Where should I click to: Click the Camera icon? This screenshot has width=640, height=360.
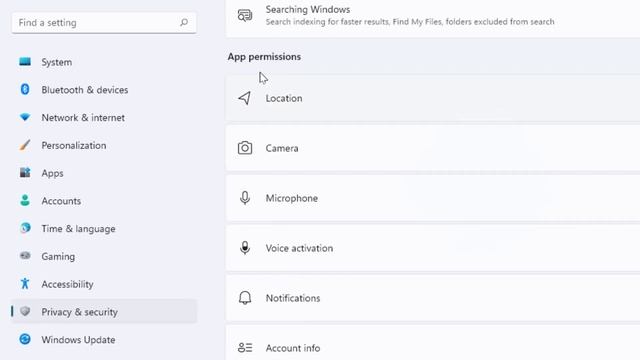pos(245,148)
